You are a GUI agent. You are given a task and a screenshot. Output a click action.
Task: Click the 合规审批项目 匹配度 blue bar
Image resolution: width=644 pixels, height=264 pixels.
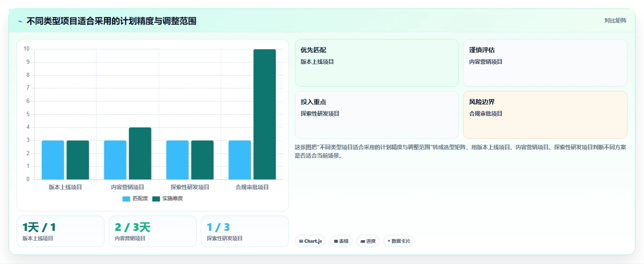coord(240,160)
